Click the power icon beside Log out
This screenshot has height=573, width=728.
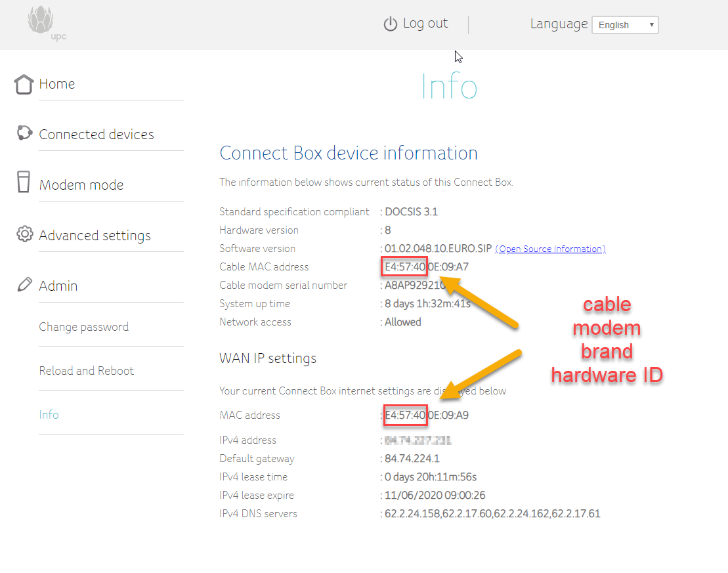pyautogui.click(x=391, y=24)
